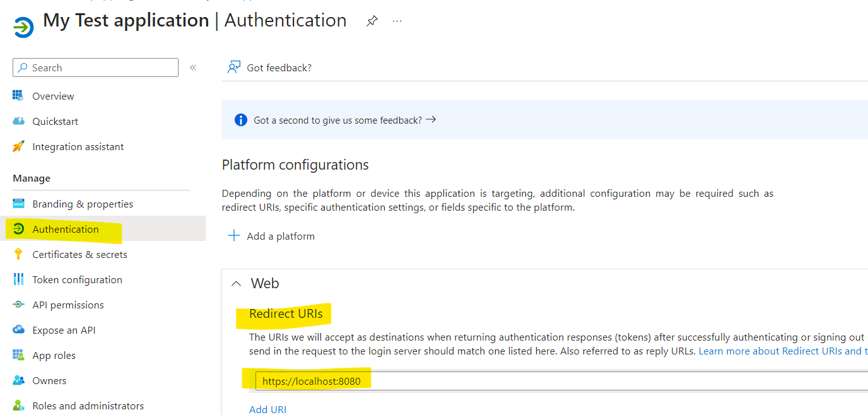Click the Expose an API cloud icon
868x415 pixels.
click(x=20, y=329)
